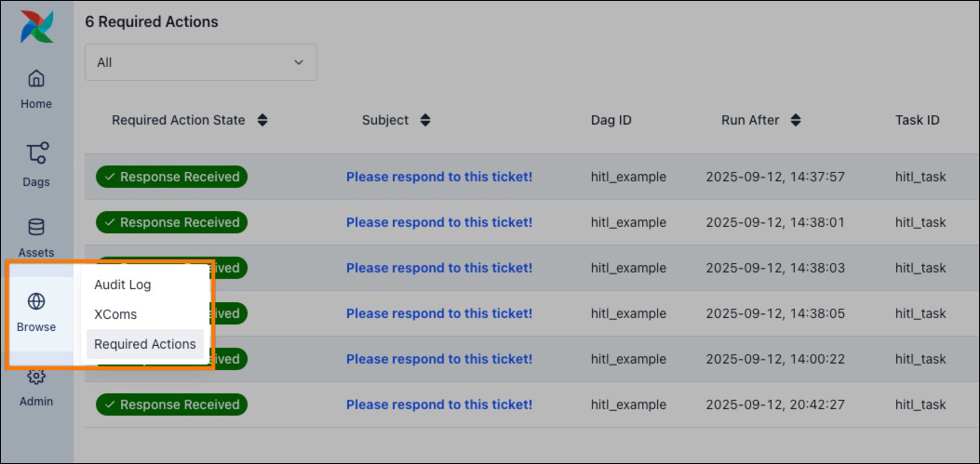
Task: Click Response Received badge in first row
Action: [x=172, y=177]
